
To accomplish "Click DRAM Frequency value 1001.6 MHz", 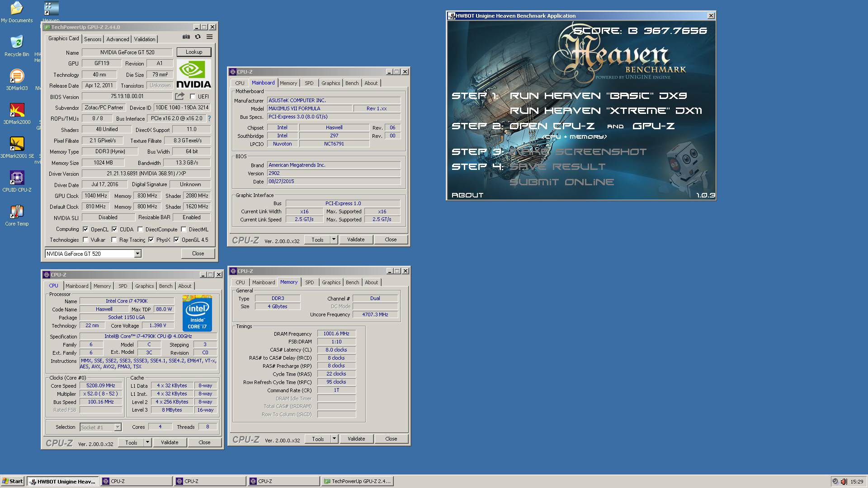I will point(336,333).
